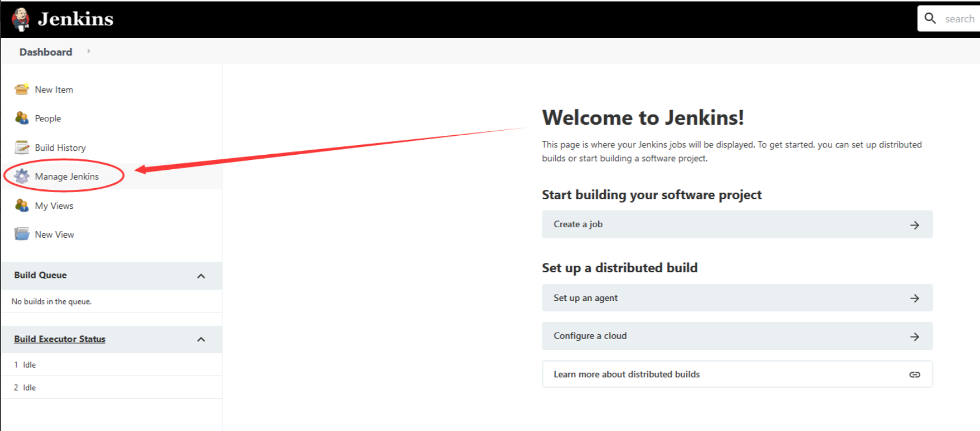Viewport: 980px width, 431px height.
Task: Open the New Item link
Action: (54, 90)
